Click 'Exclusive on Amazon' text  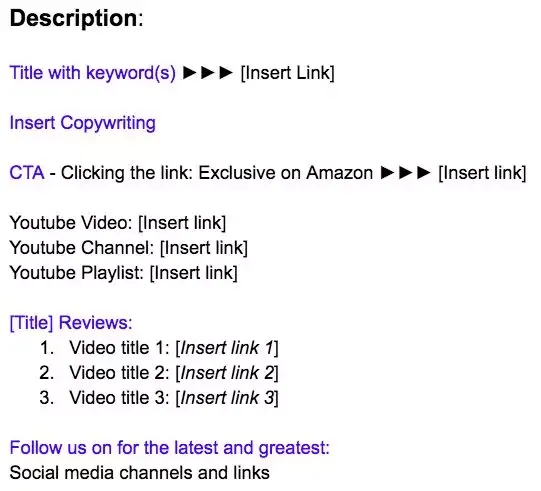point(286,173)
